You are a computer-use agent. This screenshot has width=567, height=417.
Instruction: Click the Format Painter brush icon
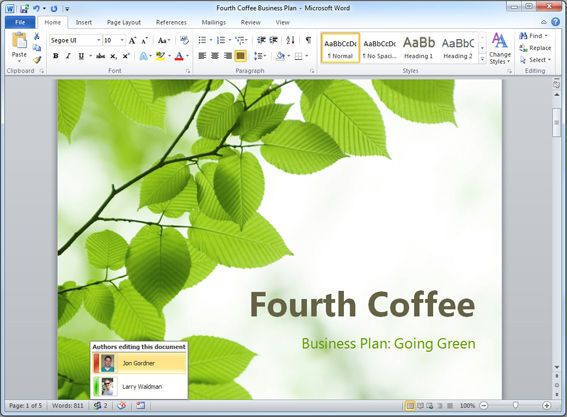[37, 60]
